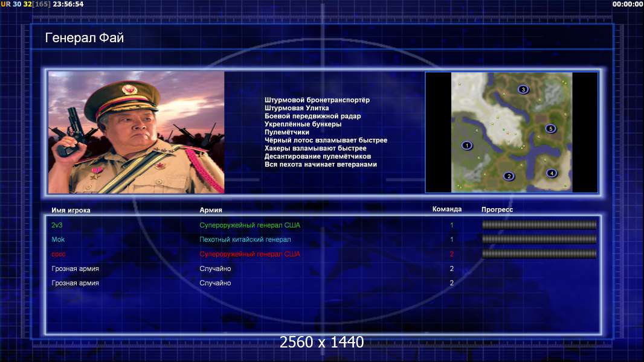644x362 pixels.
Task: Click column header 'Имя игрока'
Action: pos(71,211)
